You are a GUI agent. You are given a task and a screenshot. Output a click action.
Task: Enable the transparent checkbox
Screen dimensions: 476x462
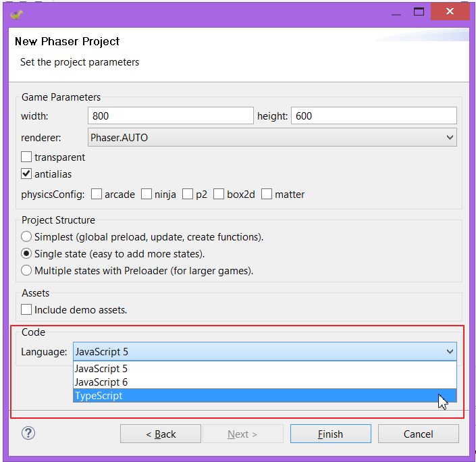tap(26, 157)
